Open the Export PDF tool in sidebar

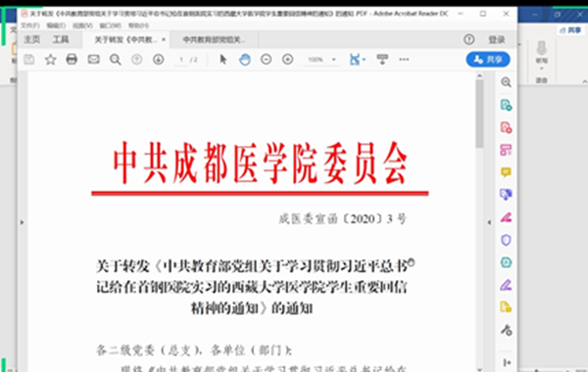coord(506,105)
